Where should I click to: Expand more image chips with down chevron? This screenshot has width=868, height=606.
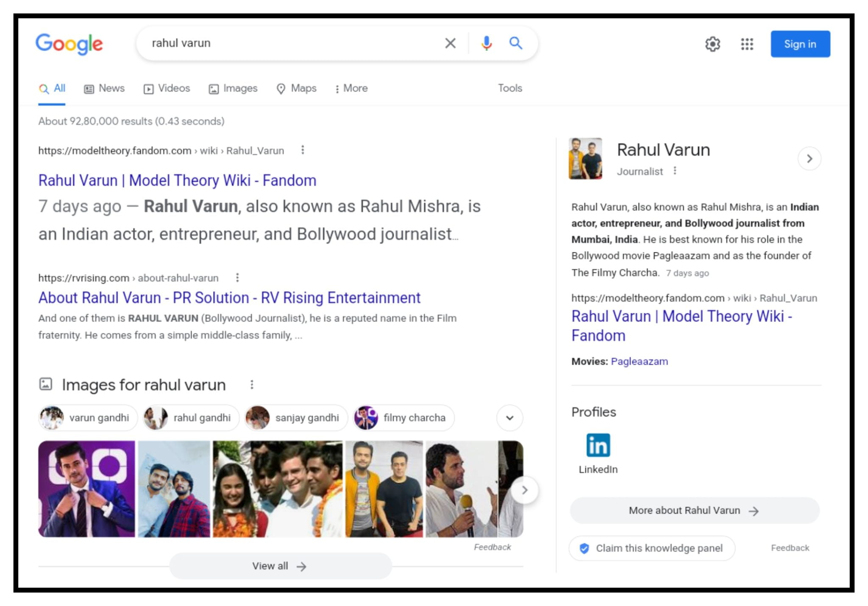coord(509,418)
